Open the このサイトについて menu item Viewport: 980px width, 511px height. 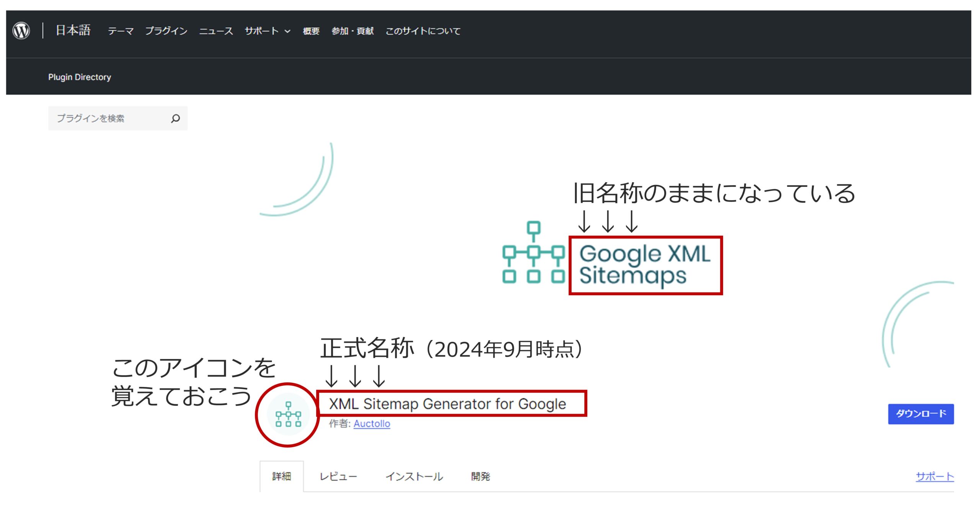423,31
